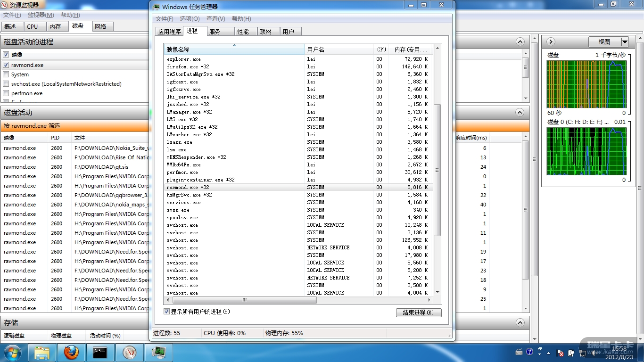Collapse the 磁盘活动的进程 section
The width and height of the screenshot is (644, 362).
(520, 42)
